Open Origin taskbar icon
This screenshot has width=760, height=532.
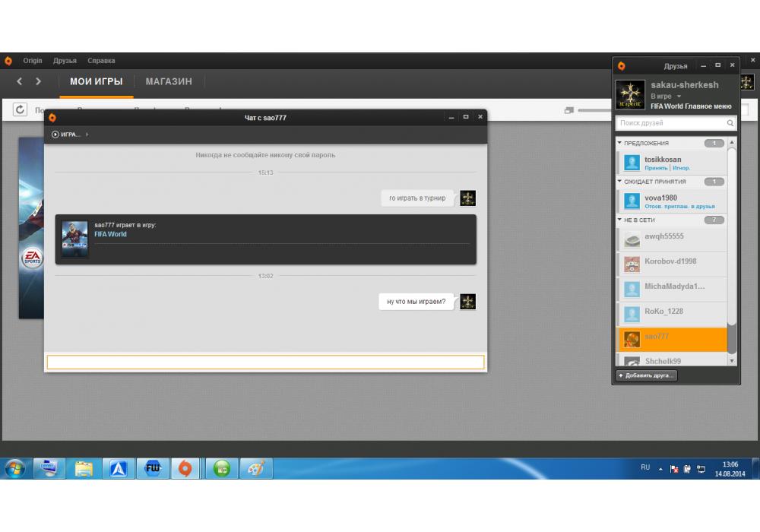point(185,468)
